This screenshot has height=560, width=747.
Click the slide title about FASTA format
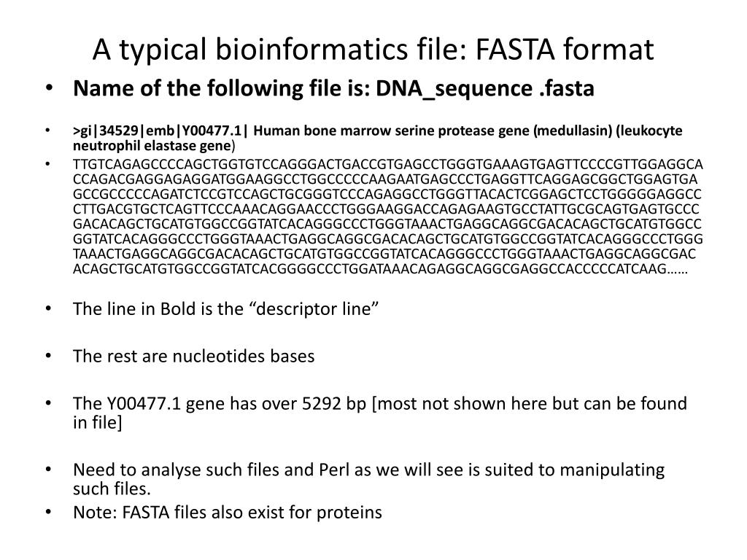point(373,49)
